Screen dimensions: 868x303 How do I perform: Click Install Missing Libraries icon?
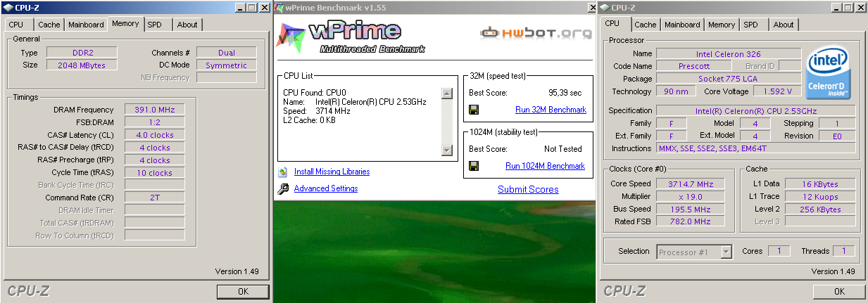pos(283,172)
